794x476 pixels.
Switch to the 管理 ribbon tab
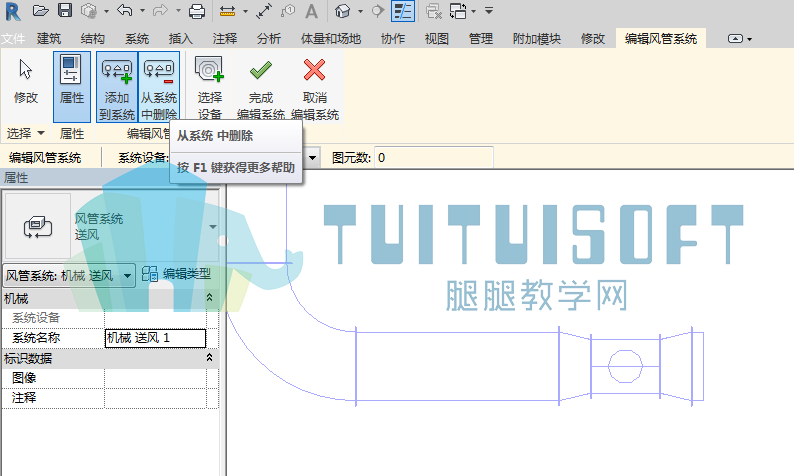481,38
